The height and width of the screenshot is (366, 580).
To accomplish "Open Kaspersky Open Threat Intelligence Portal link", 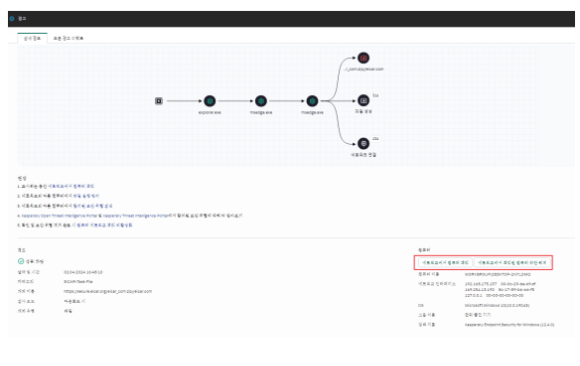I will point(59,215).
